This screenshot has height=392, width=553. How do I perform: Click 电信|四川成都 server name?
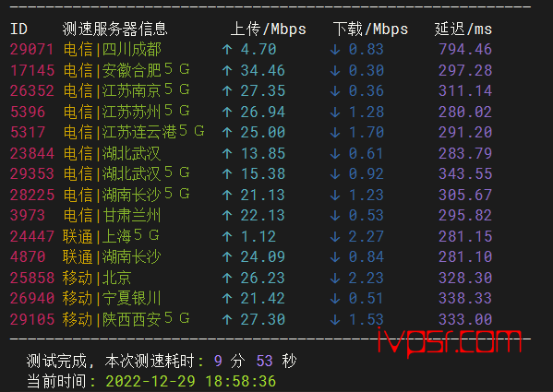coord(113,49)
